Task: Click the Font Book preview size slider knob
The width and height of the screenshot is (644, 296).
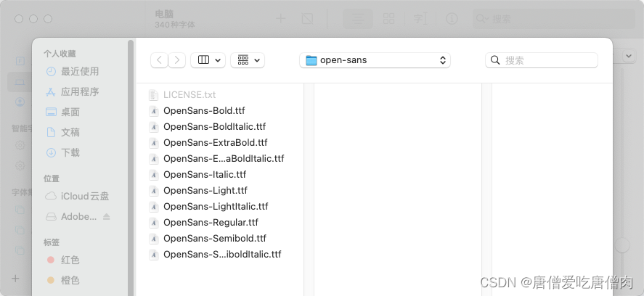Action: pyautogui.click(x=622, y=245)
